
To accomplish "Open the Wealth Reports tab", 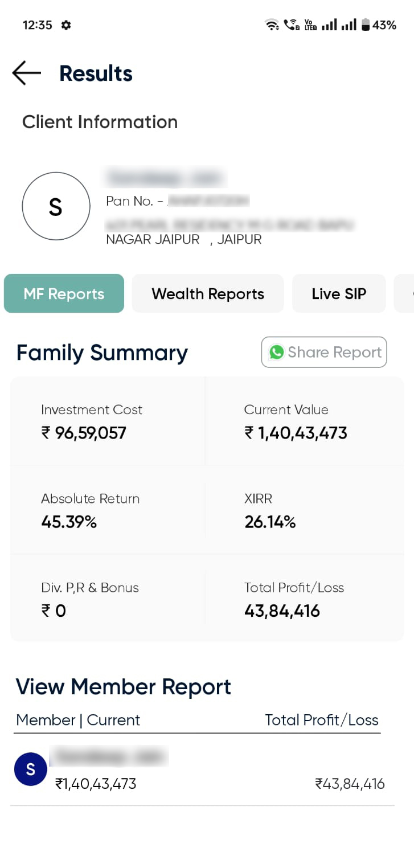I will [x=208, y=294].
